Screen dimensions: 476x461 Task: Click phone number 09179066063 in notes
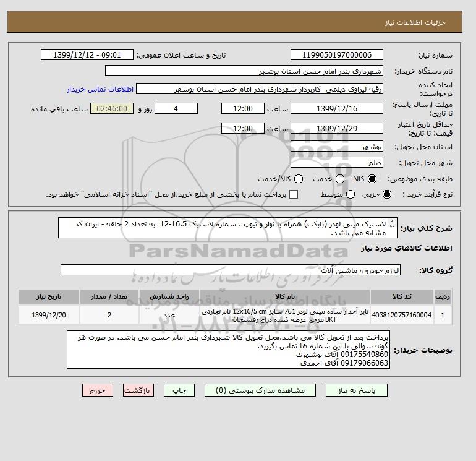[x=364, y=363]
